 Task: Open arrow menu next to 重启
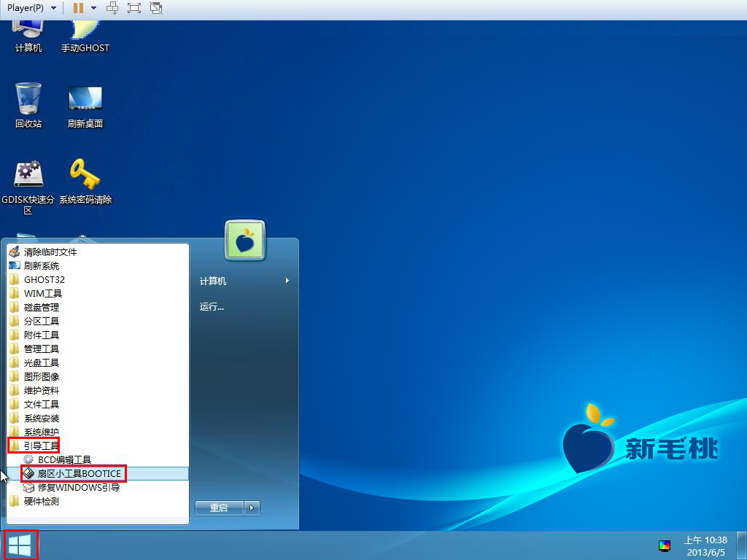point(252,508)
